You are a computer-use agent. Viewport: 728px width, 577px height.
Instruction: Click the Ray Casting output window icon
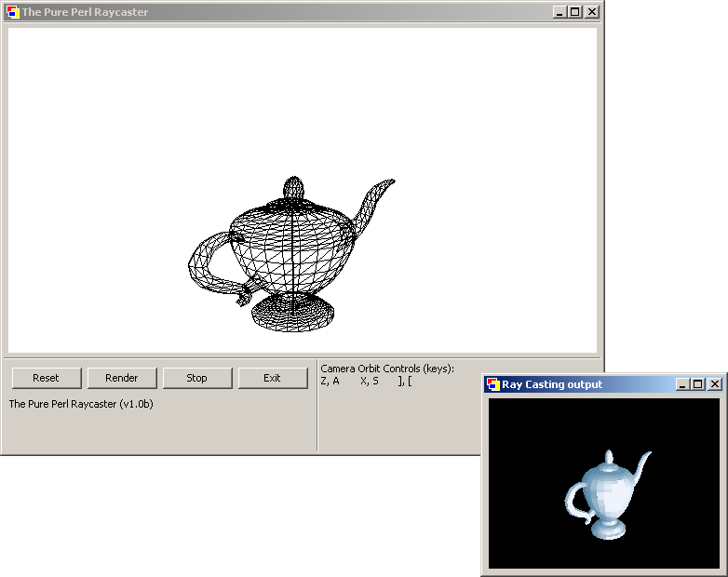point(493,384)
